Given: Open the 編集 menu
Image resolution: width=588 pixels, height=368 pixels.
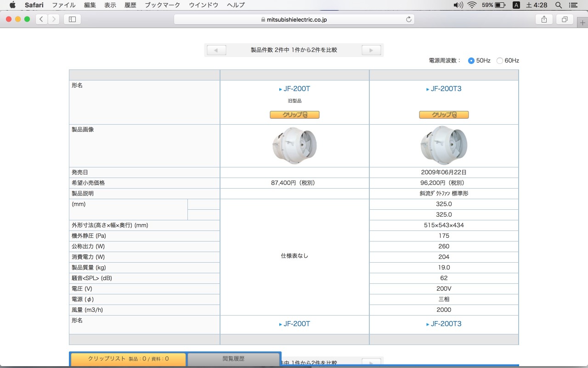Looking at the screenshot, I should pos(90,5).
